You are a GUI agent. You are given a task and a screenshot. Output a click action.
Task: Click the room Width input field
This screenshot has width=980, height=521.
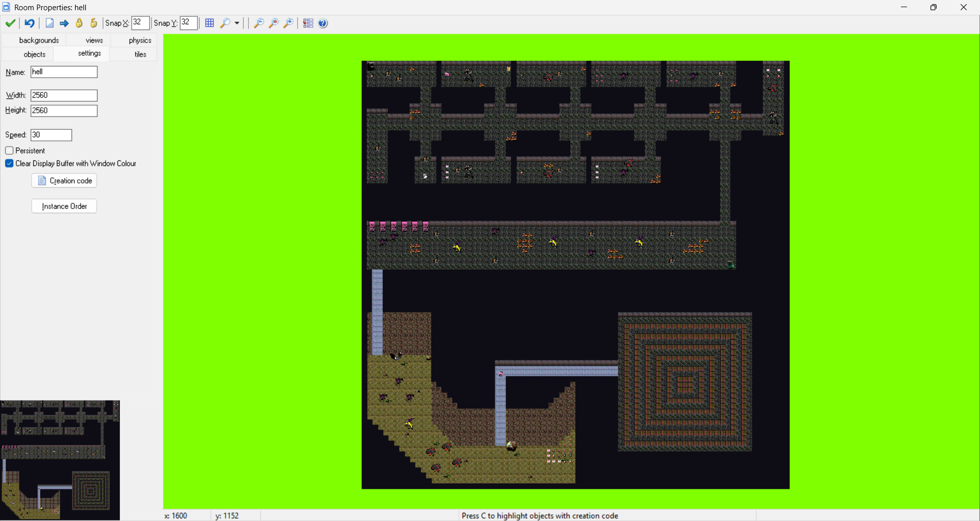pyautogui.click(x=64, y=96)
